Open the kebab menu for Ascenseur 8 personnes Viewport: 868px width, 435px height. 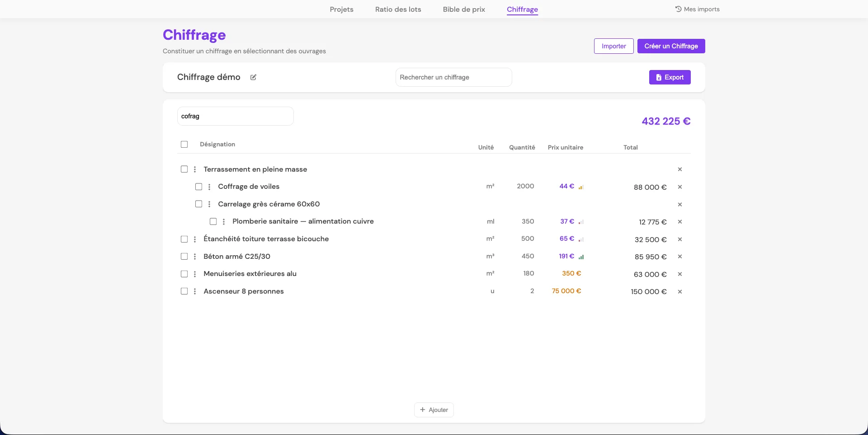195,291
